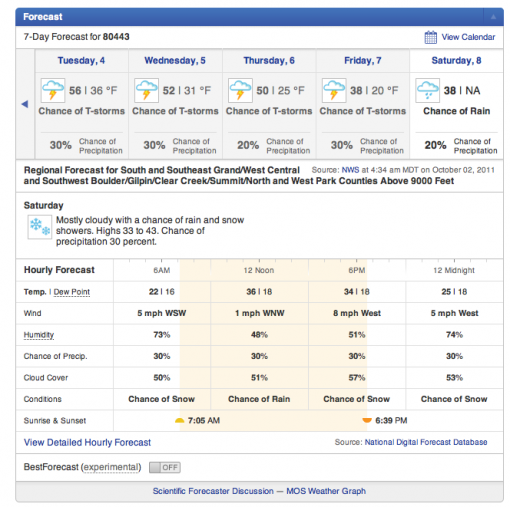510x507 pixels.
Task: Click Saturday's Chance of Rain condition text
Action: pos(457,111)
